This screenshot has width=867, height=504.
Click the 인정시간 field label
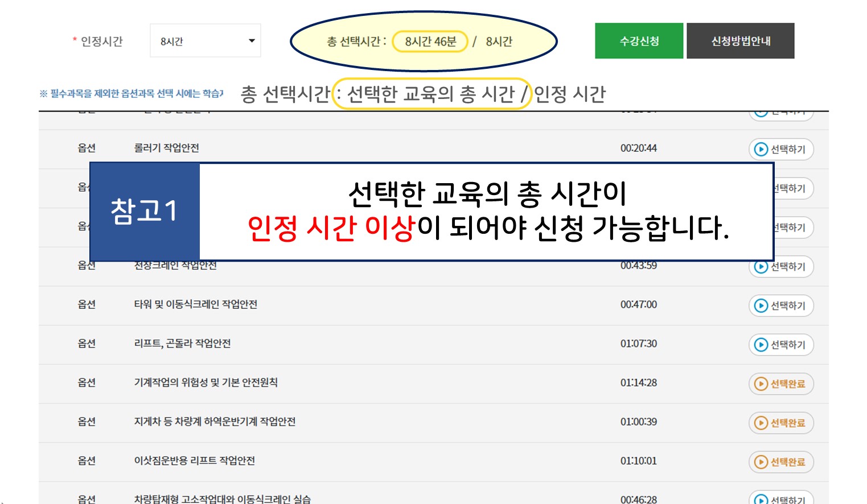pyautogui.click(x=101, y=41)
